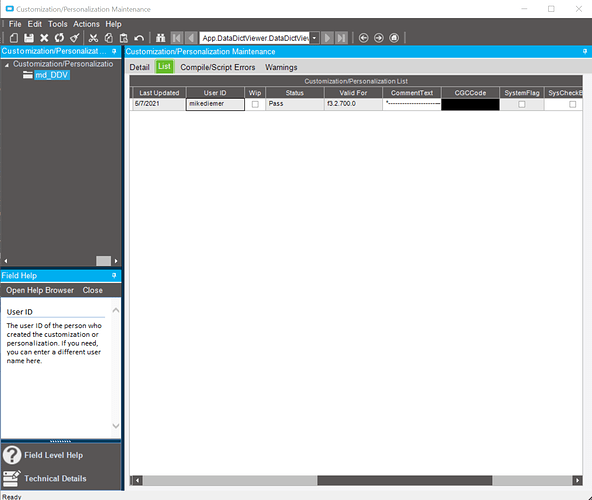Click the Cut scissors icon
This screenshot has height=500, width=592.
93,38
